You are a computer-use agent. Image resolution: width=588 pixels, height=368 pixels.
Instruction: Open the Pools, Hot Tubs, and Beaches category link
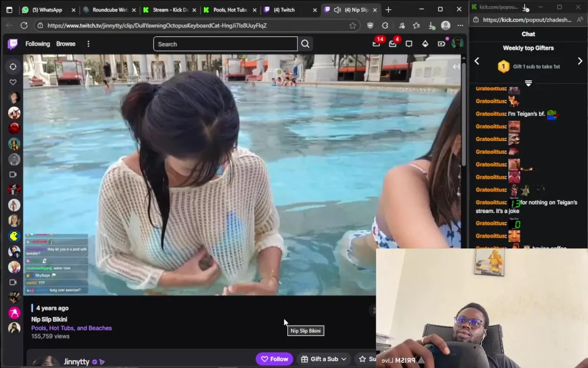[x=71, y=328]
